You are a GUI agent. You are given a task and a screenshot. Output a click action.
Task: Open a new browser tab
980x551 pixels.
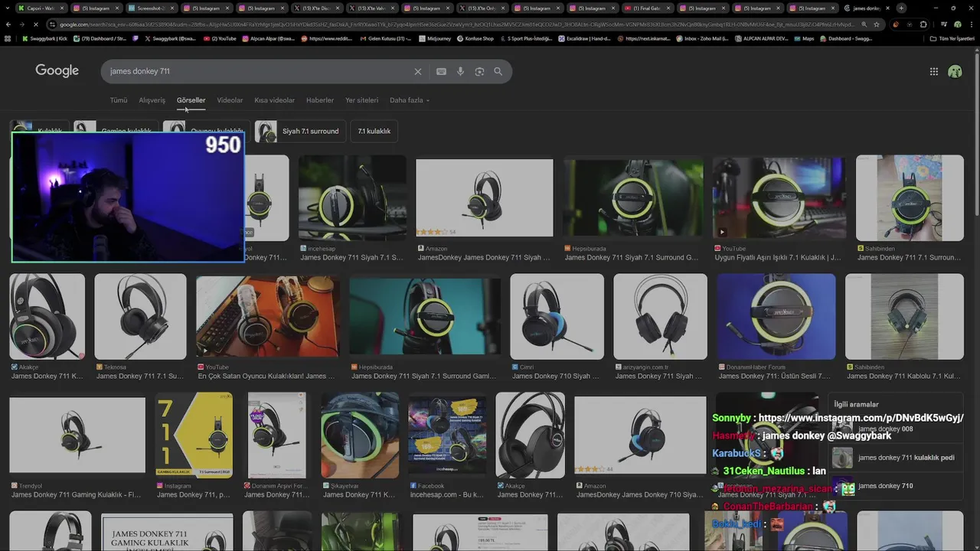[x=901, y=8]
